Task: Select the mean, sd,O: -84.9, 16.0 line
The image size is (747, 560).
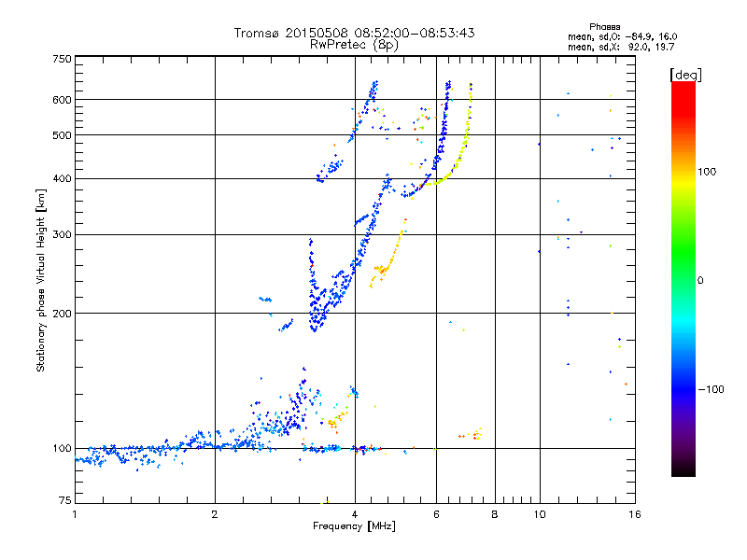Action: [622, 36]
